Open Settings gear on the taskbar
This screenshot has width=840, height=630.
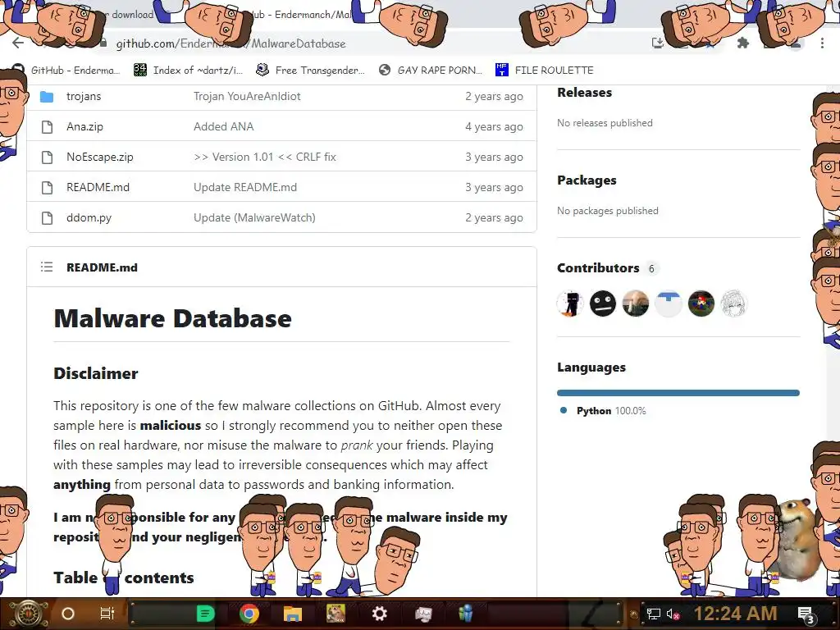[379, 614]
